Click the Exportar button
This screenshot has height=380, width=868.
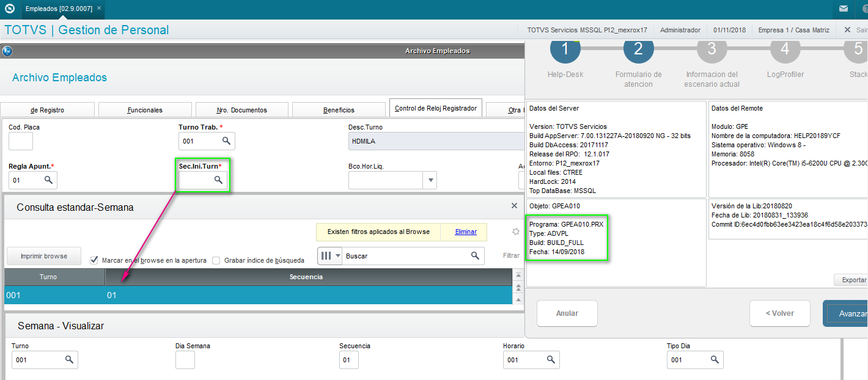[850, 280]
